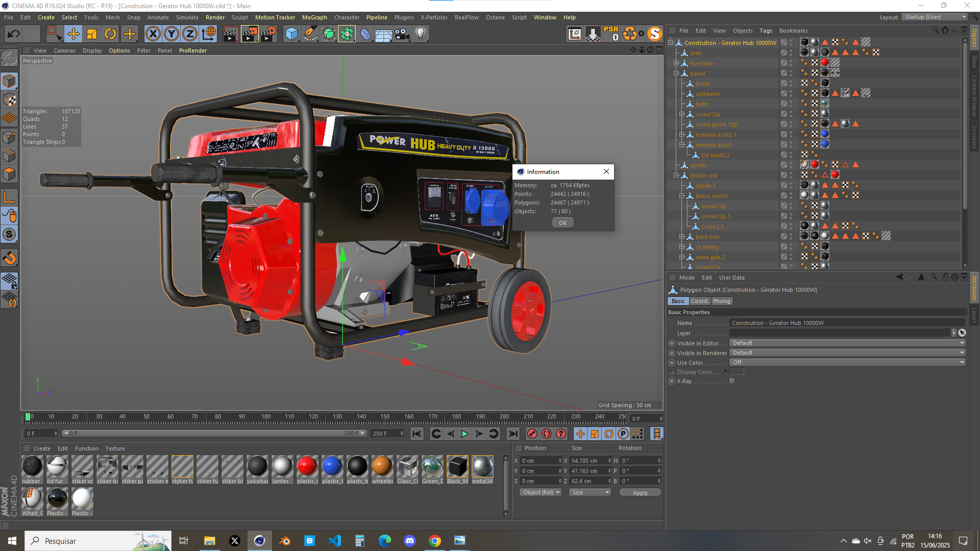Screen dimensions: 980x551
Task: Open the Object (Rel) dropdown
Action: coord(541,492)
